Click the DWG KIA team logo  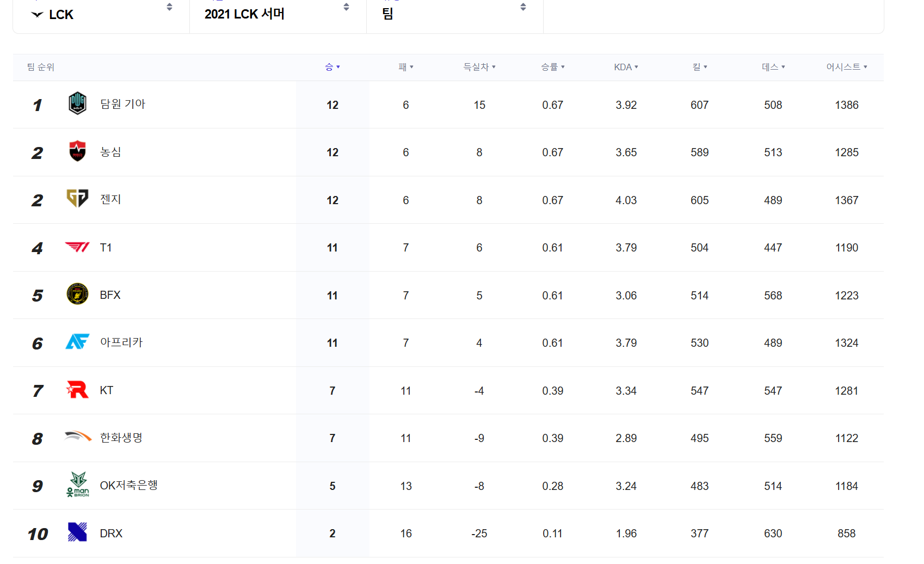point(77,103)
